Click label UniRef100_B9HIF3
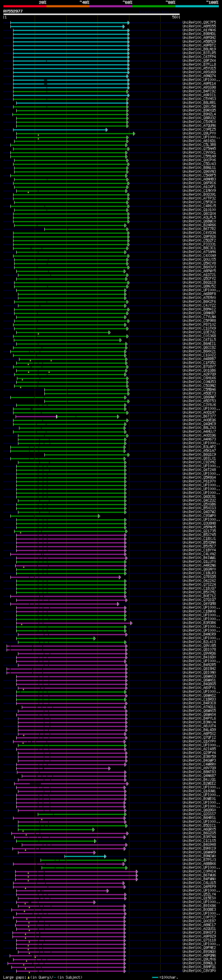This screenshot has width=222, height=980. (x=199, y=932)
